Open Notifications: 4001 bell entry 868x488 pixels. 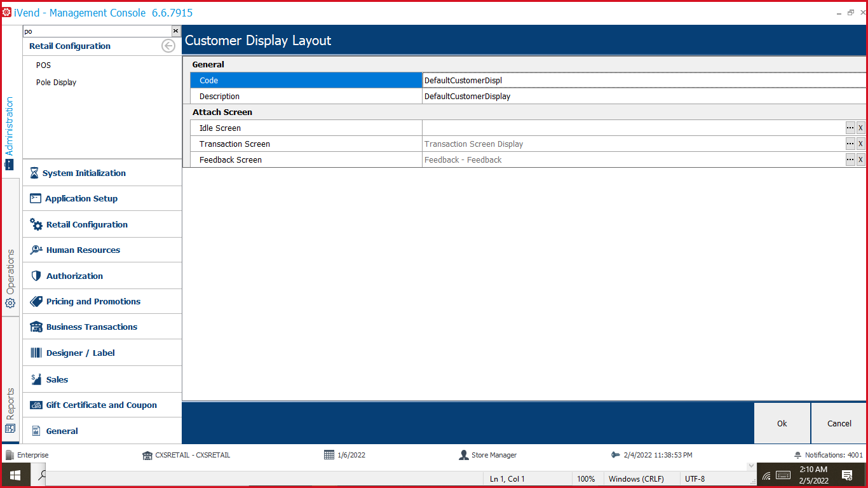[x=829, y=455]
